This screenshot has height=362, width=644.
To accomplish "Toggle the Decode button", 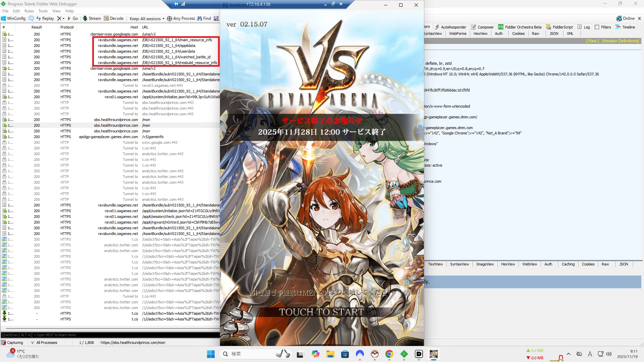I will tap(113, 18).
